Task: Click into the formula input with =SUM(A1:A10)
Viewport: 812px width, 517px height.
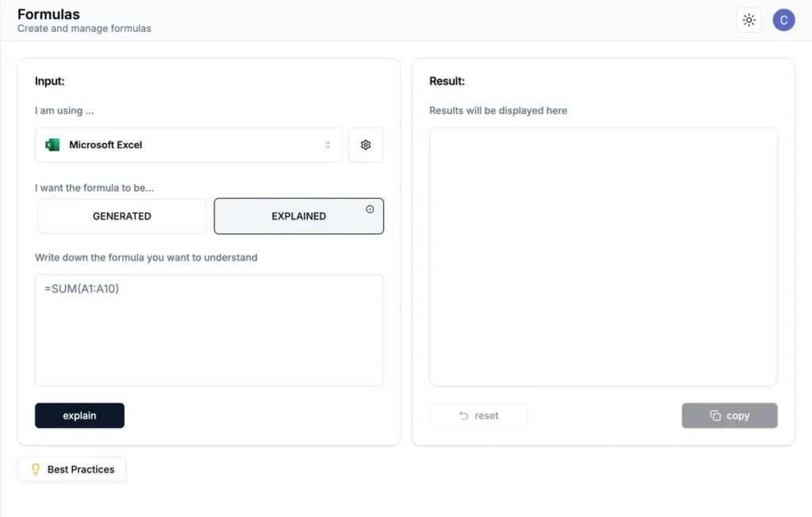Action: pos(209,330)
